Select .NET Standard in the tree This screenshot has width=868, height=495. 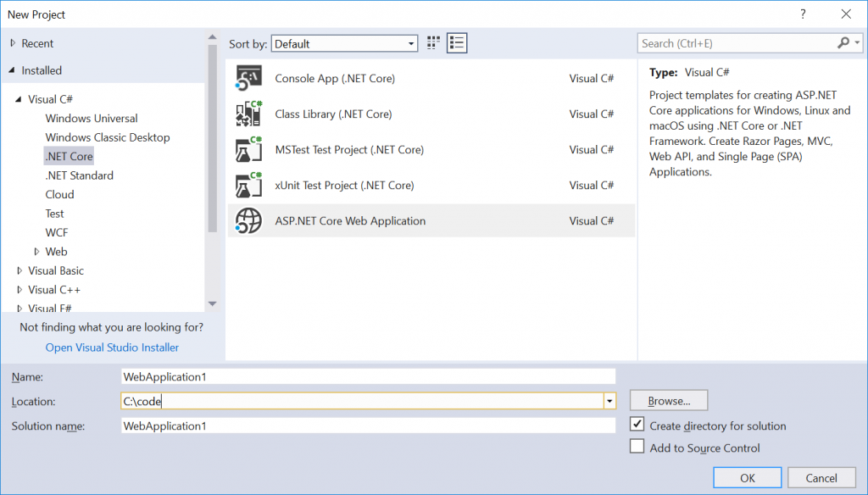(x=79, y=175)
